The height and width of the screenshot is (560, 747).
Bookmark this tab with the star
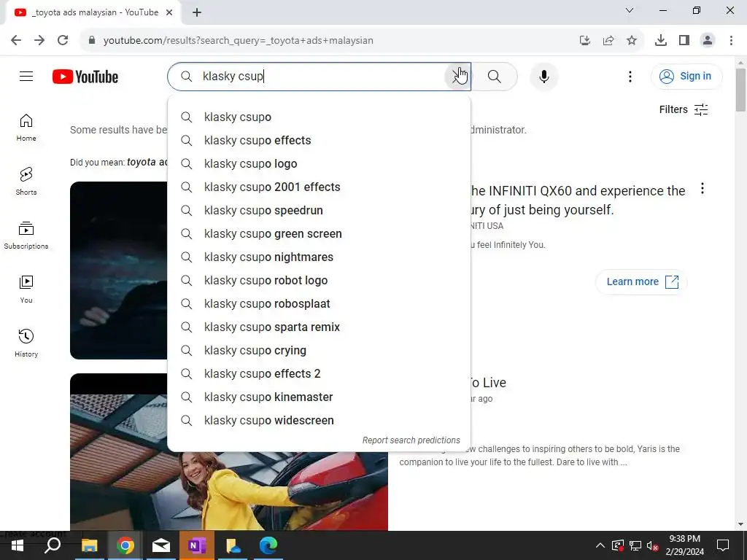tap(631, 41)
